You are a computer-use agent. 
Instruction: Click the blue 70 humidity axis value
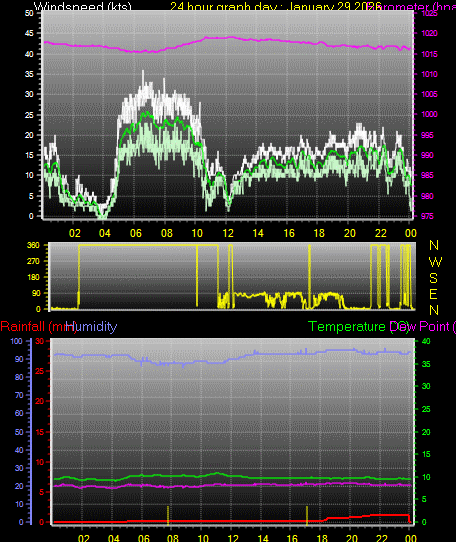[x=19, y=395]
